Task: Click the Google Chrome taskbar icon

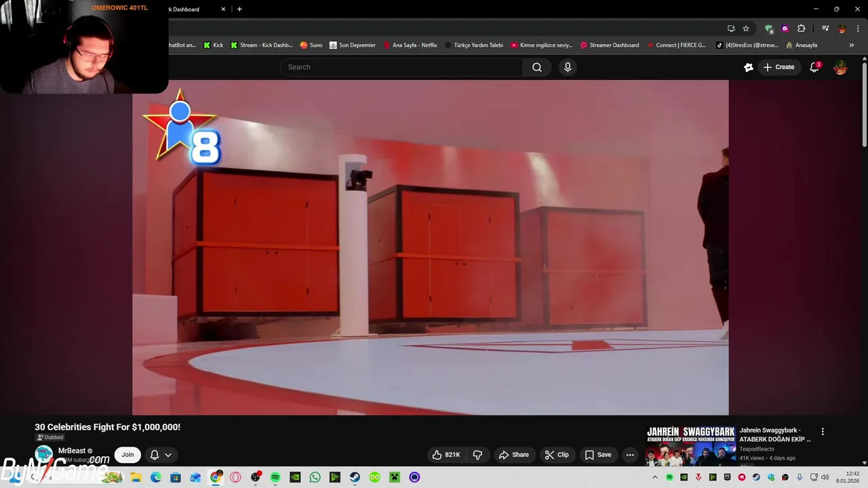Action: point(216,477)
